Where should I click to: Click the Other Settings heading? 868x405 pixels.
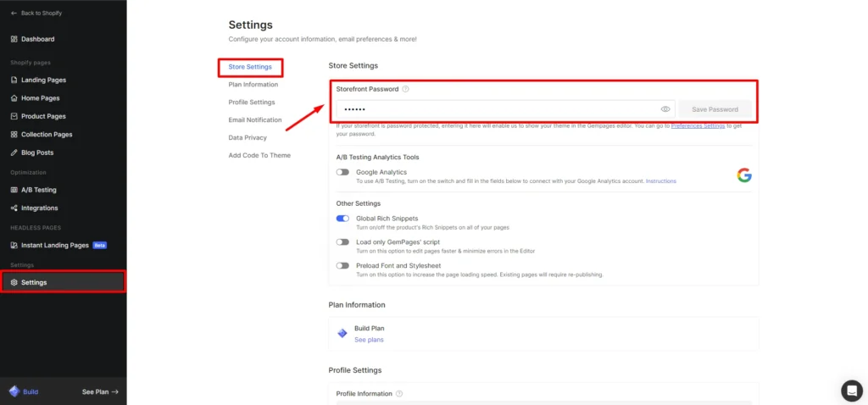(x=359, y=203)
